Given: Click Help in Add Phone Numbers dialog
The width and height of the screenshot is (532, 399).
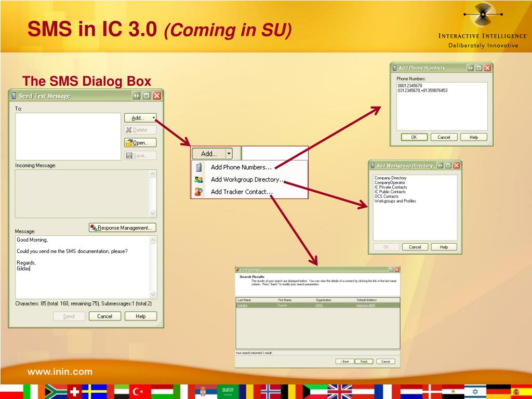Looking at the screenshot, I should tap(474, 137).
